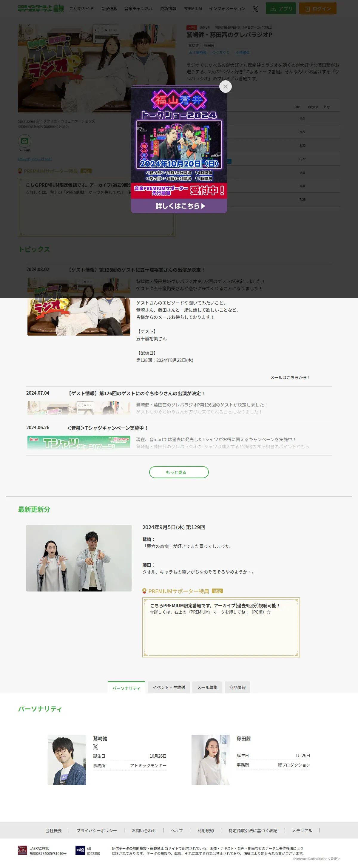Click the アプリ download button

(281, 8)
